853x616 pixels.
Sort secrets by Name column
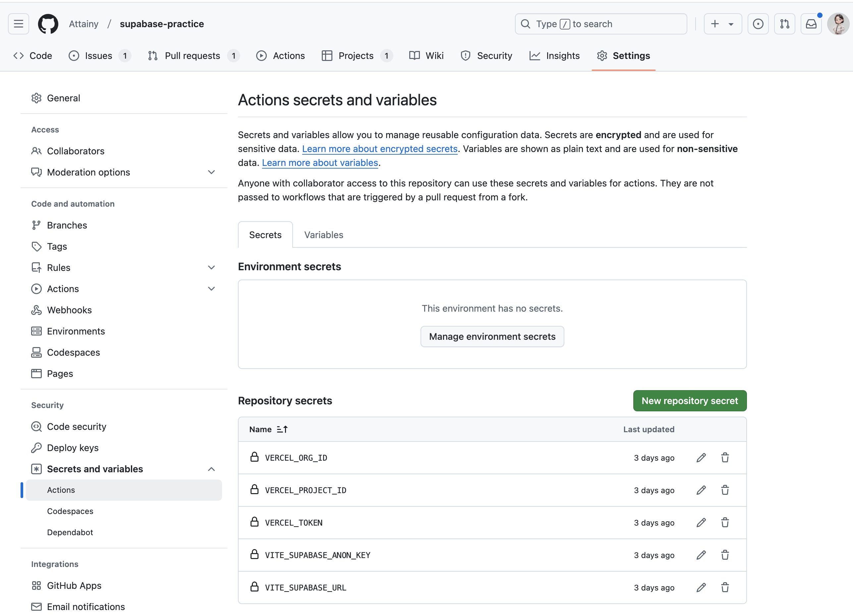coord(268,429)
